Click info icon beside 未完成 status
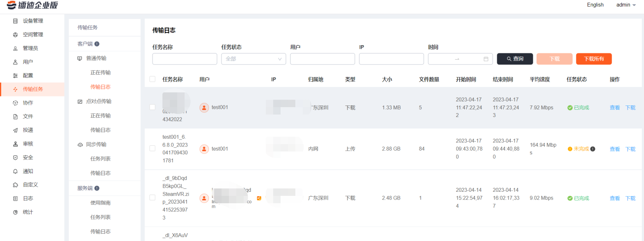This screenshot has width=644, height=241. pos(593,149)
